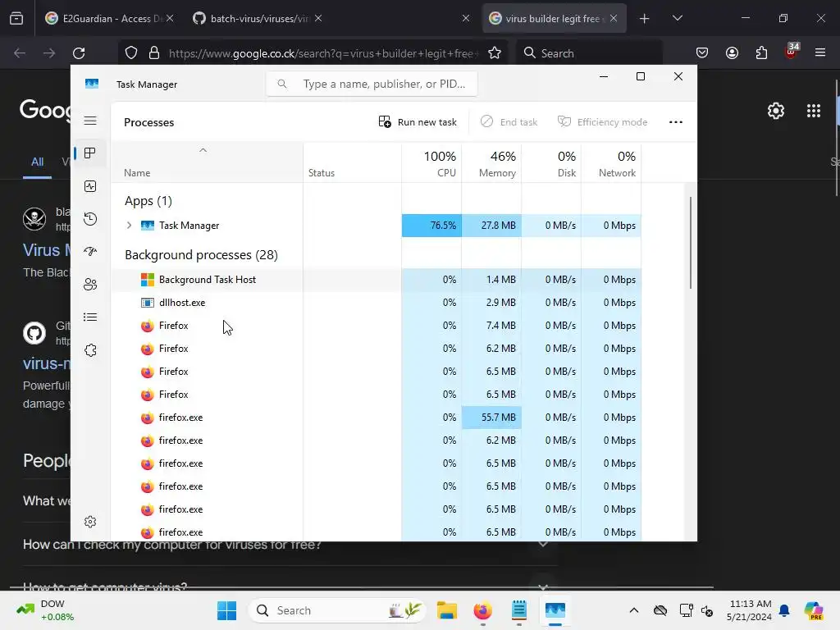Open Task Manager settings gear
Viewport: 840px width, 630px height.
pyautogui.click(x=90, y=522)
